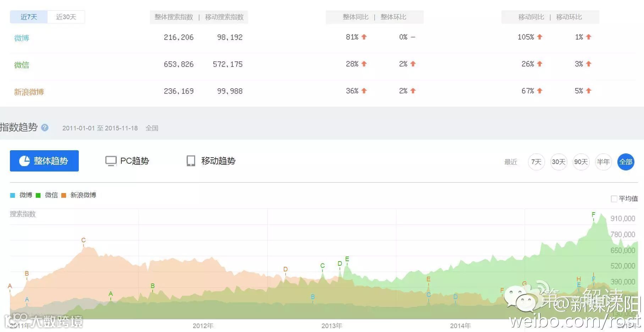The height and width of the screenshot is (332, 644).
Task: Show the last 90天 range
Action: tap(581, 162)
